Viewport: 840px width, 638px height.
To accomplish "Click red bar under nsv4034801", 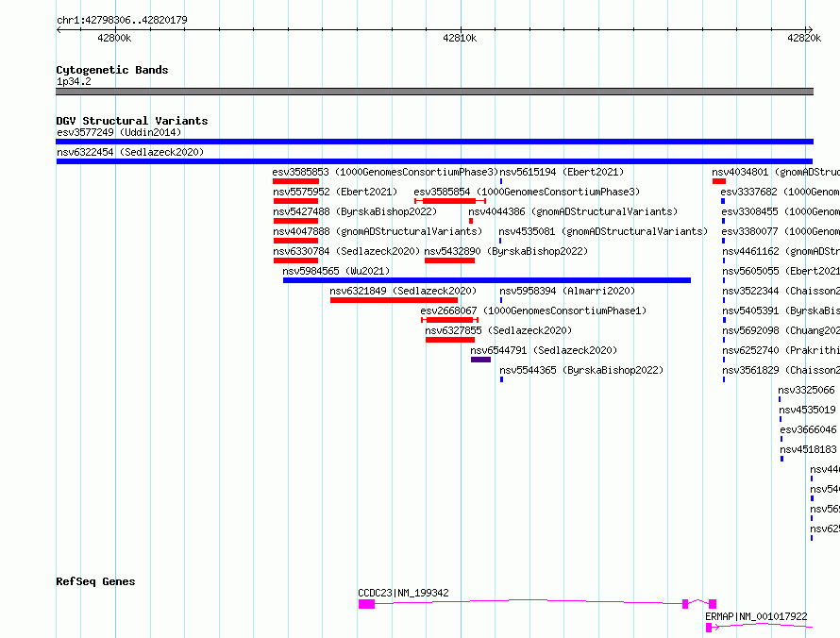I will click(x=719, y=181).
